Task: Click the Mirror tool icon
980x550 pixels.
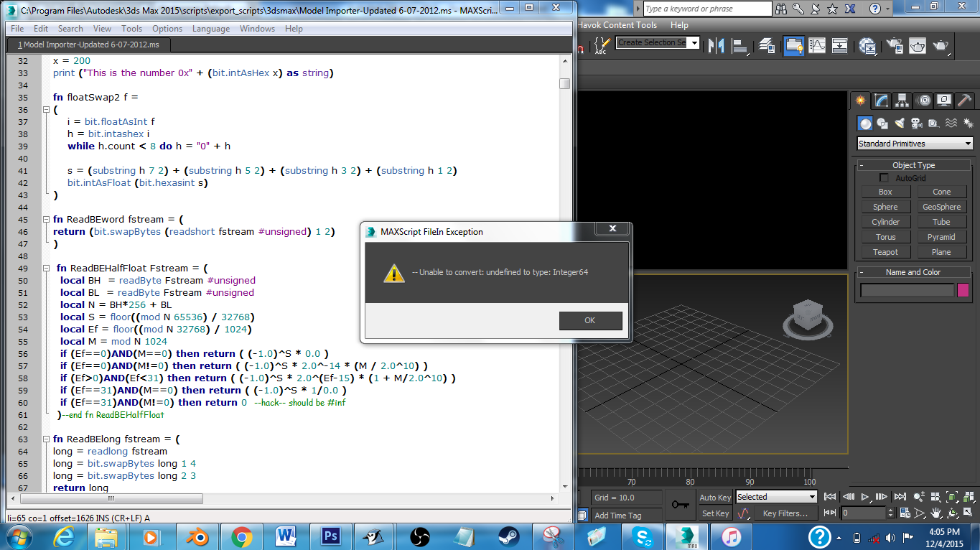Action: [x=717, y=46]
